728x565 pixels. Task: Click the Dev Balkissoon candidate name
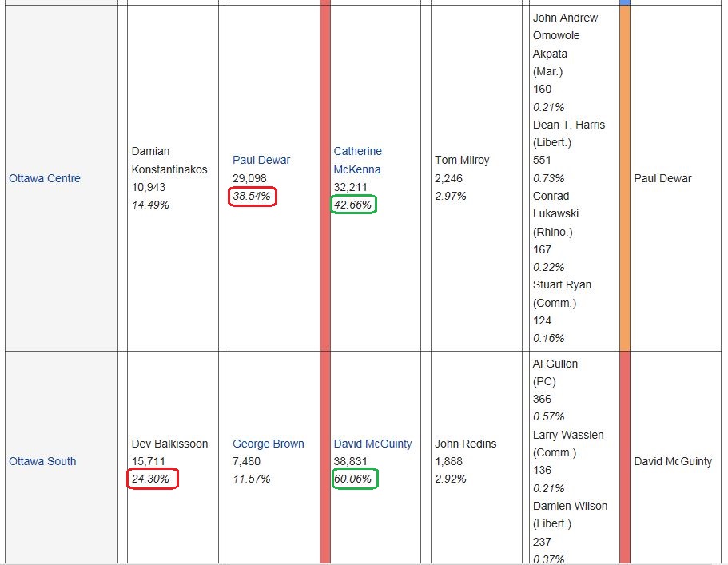(169, 444)
